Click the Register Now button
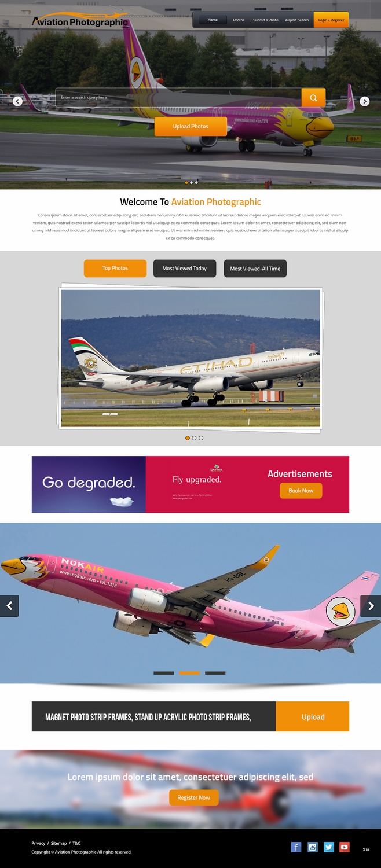Viewport: 381px width, 868px height. pyautogui.click(x=194, y=797)
